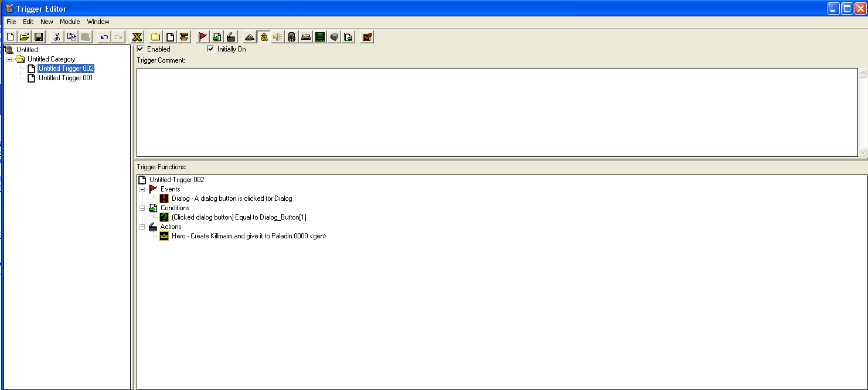Collapse the Untitled Category folder

(x=9, y=59)
